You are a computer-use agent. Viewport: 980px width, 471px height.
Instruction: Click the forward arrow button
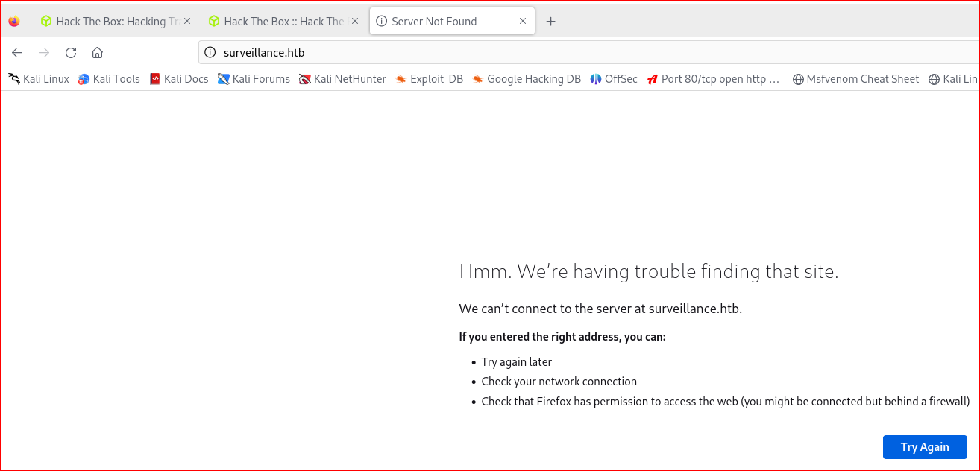(x=44, y=53)
